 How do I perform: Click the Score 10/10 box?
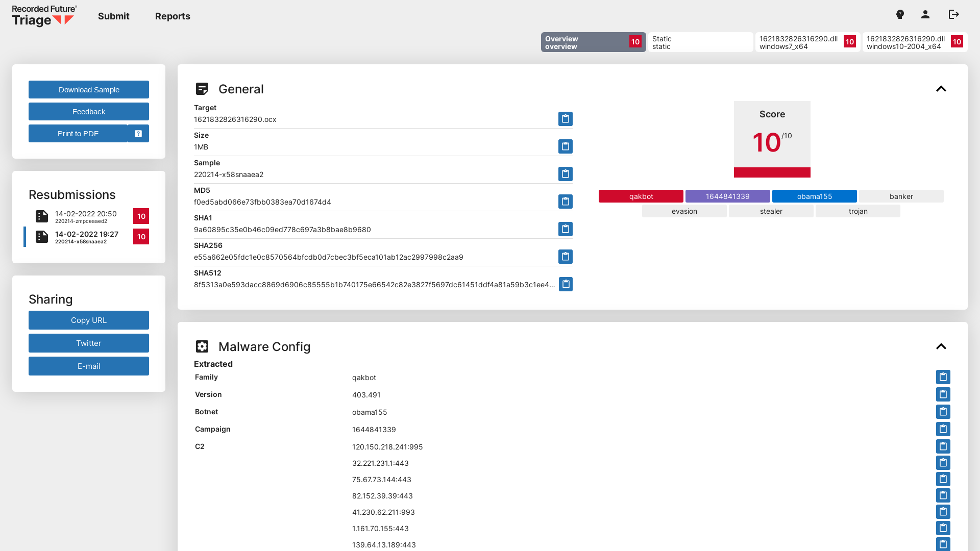(x=772, y=139)
